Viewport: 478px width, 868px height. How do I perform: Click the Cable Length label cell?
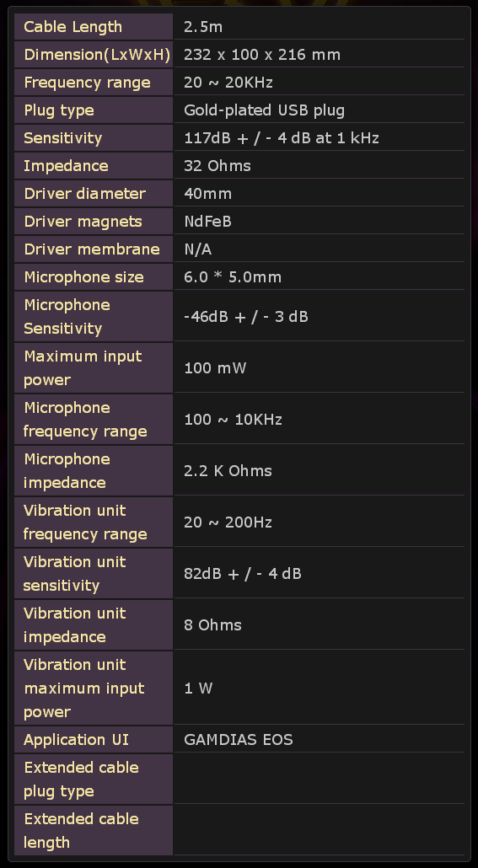tap(94, 27)
